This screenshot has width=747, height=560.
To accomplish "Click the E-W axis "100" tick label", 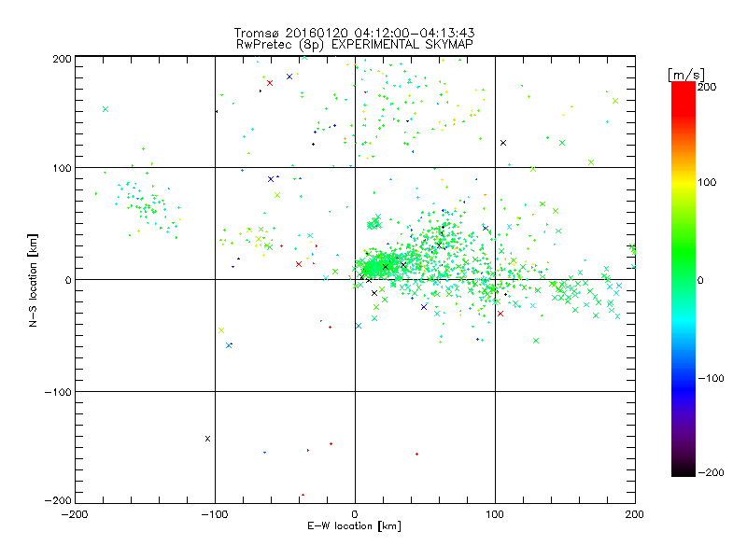I will pos(495,514).
